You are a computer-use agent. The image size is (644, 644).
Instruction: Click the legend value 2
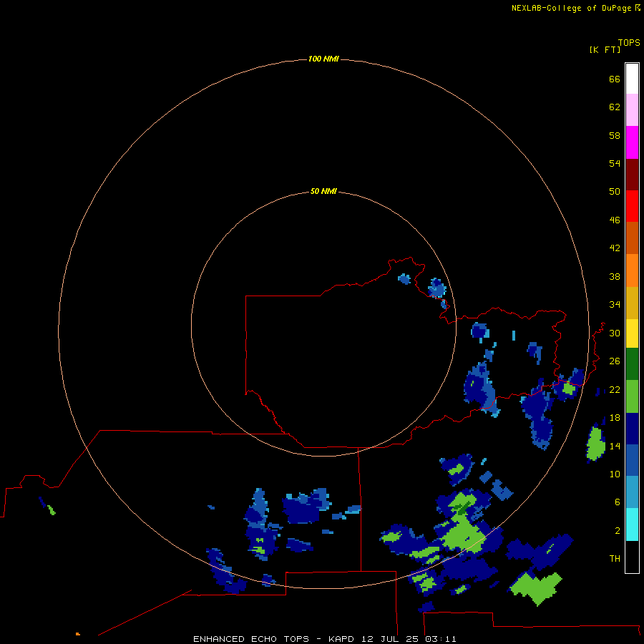pyautogui.click(x=618, y=531)
